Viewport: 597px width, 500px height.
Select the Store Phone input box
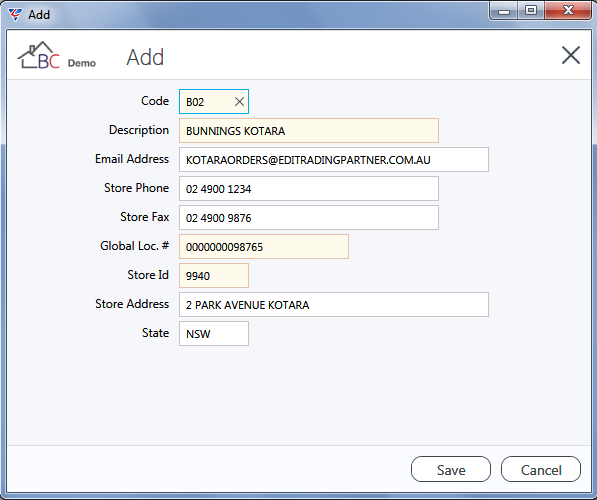(x=309, y=188)
